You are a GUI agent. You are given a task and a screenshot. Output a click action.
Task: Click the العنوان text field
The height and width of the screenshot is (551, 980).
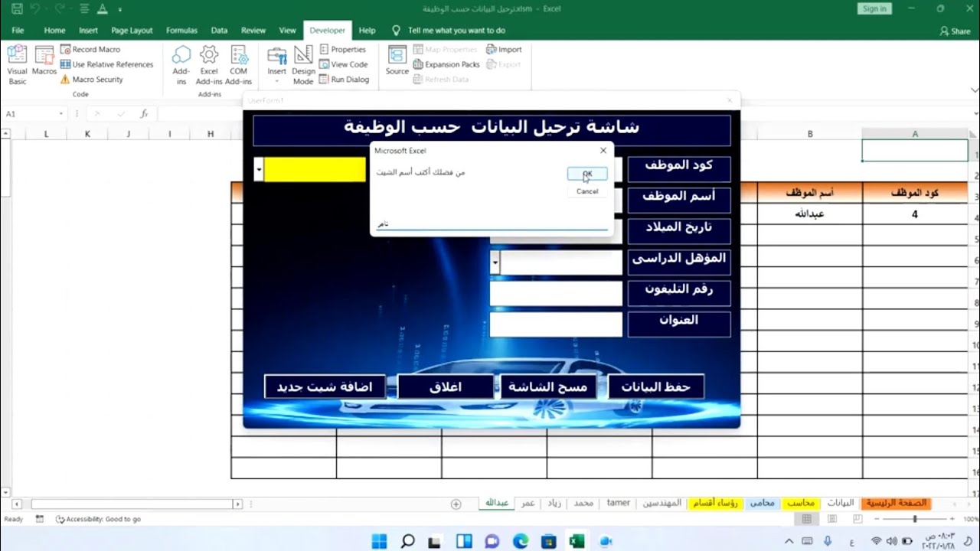click(556, 324)
